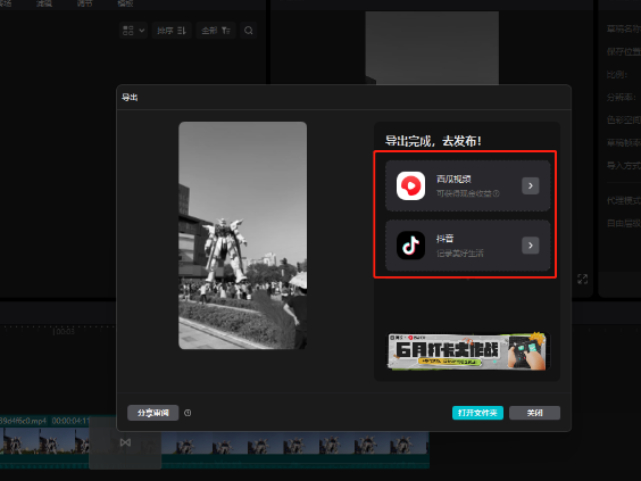Open the grid view layout dropdown

click(x=134, y=30)
